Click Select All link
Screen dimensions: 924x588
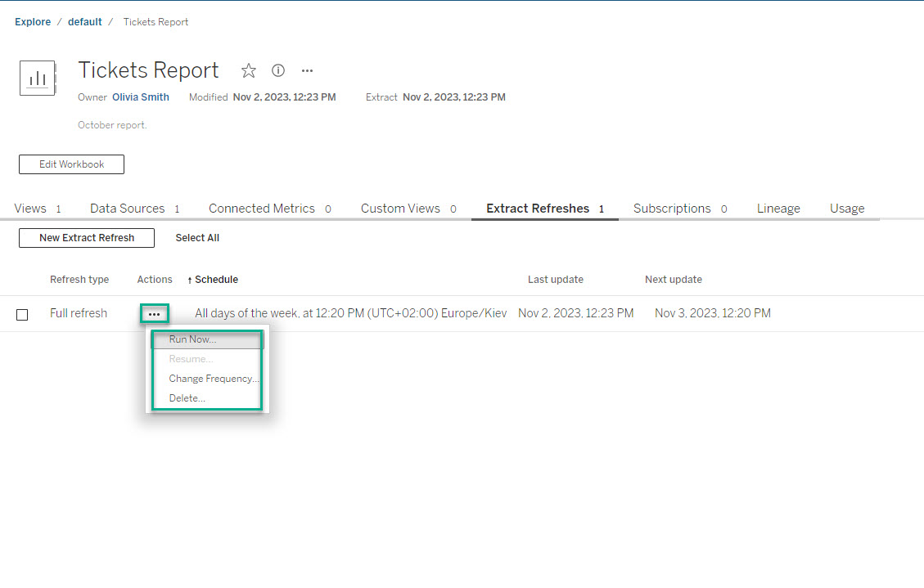point(197,238)
